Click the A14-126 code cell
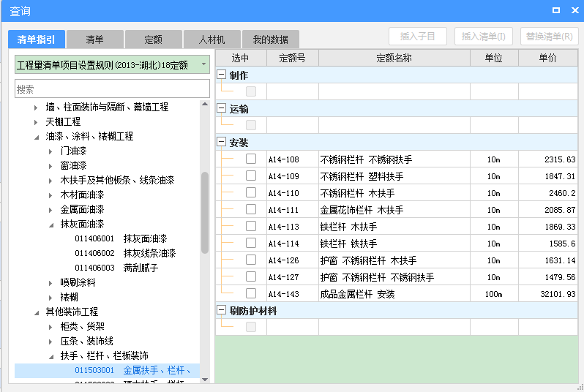The image size is (584, 392). (x=293, y=260)
